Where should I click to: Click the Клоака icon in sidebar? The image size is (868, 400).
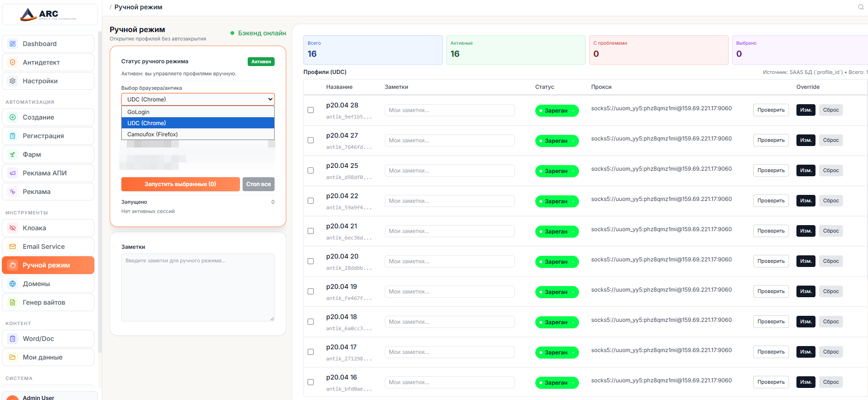coord(13,228)
